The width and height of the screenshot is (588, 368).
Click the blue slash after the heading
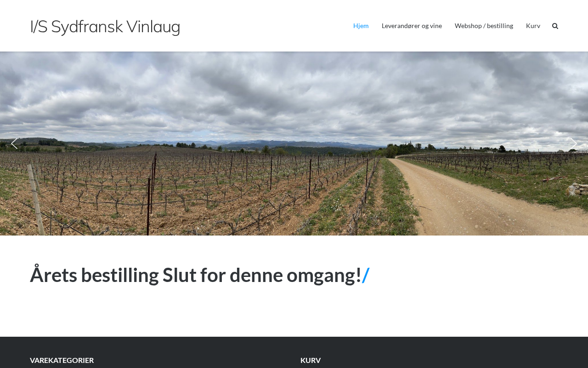coord(366,275)
